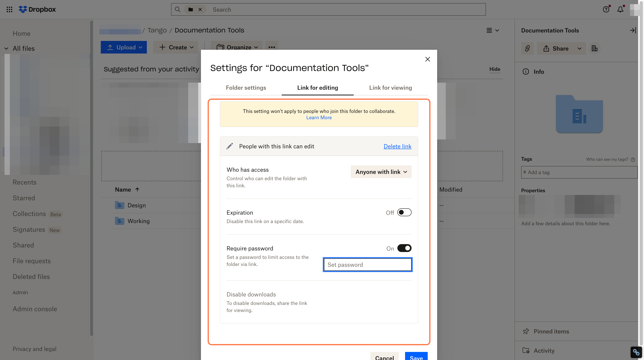This screenshot has height=360, width=644.
Task: Remove the folder filter chip in search
Action: coord(200,9)
